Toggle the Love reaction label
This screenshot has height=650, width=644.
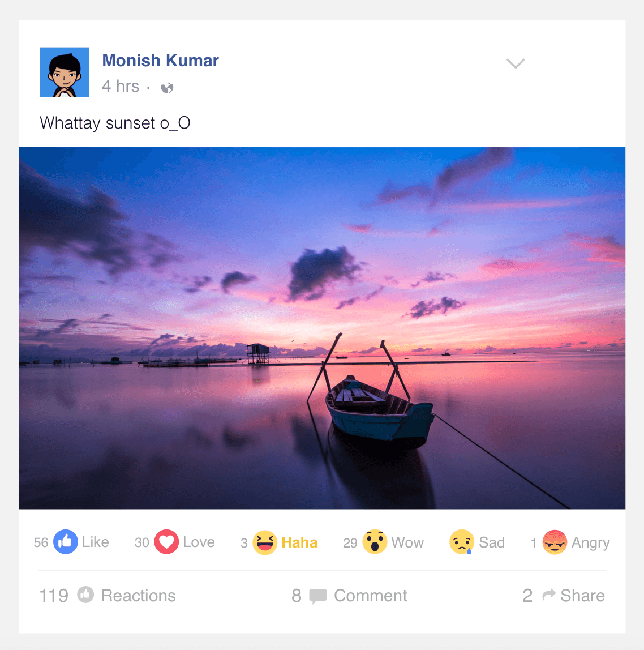(199, 542)
